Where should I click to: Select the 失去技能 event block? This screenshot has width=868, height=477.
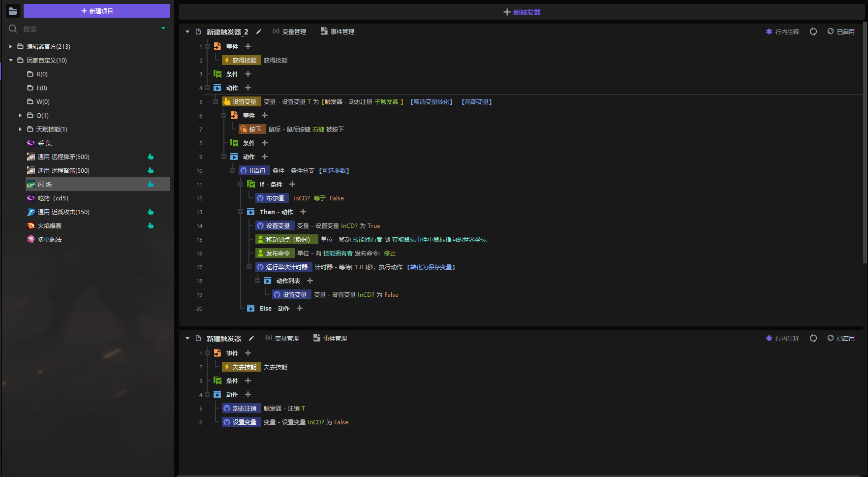tap(241, 367)
